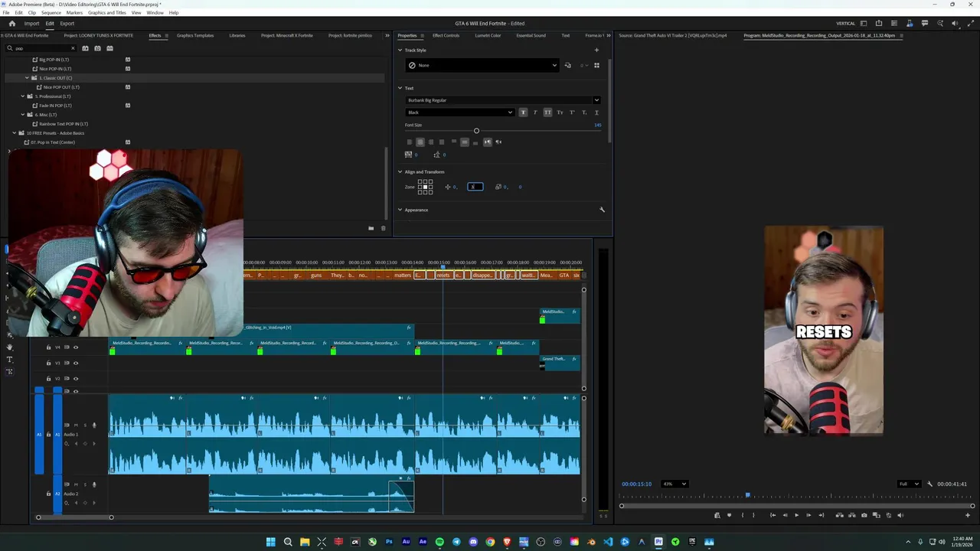Image resolution: width=980 pixels, height=551 pixels.
Task: Open the File menu
Action: [6, 13]
